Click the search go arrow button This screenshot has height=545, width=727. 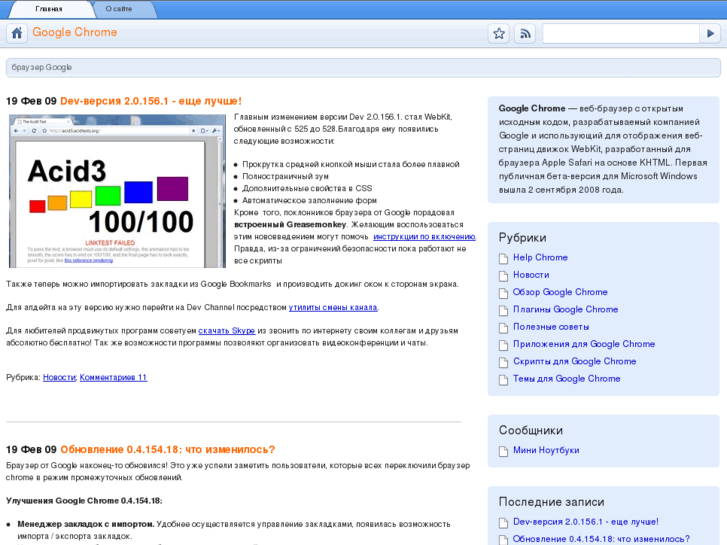pos(710,33)
